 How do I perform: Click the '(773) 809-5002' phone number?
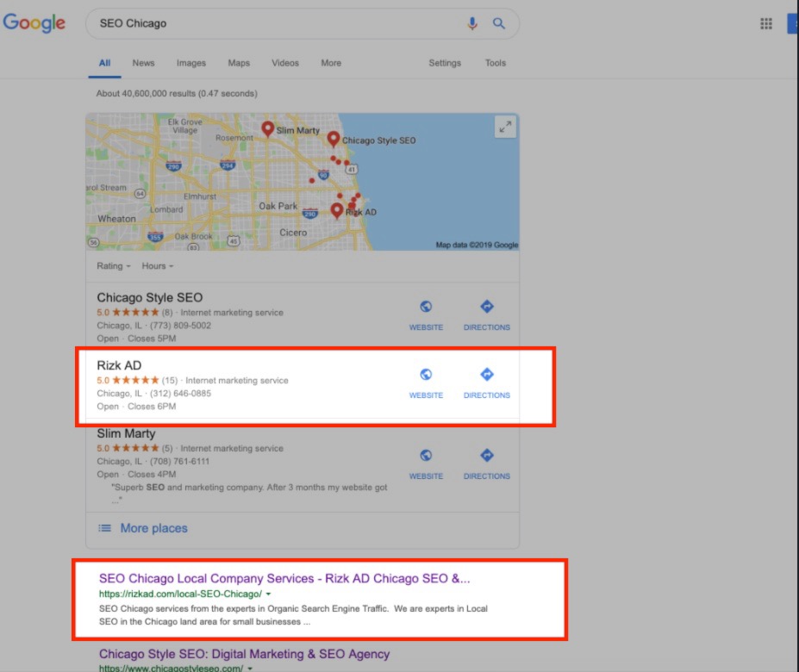pos(180,326)
